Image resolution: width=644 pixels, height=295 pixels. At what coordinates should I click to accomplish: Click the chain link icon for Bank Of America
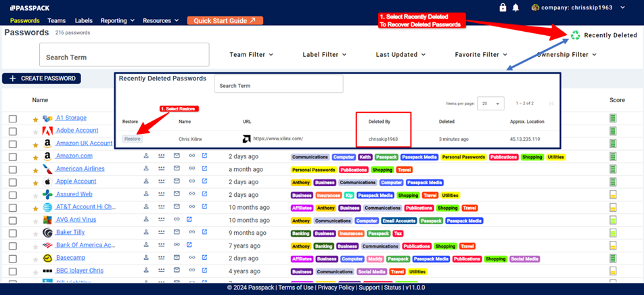click(177, 245)
